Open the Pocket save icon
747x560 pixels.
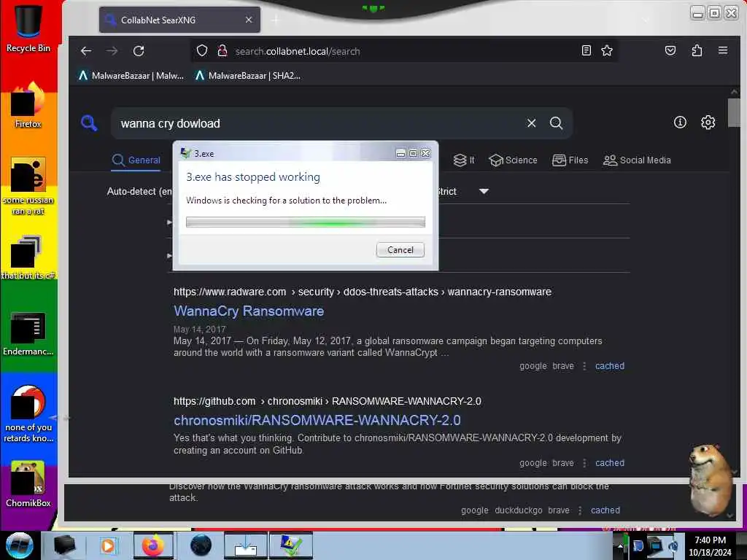[x=670, y=50]
